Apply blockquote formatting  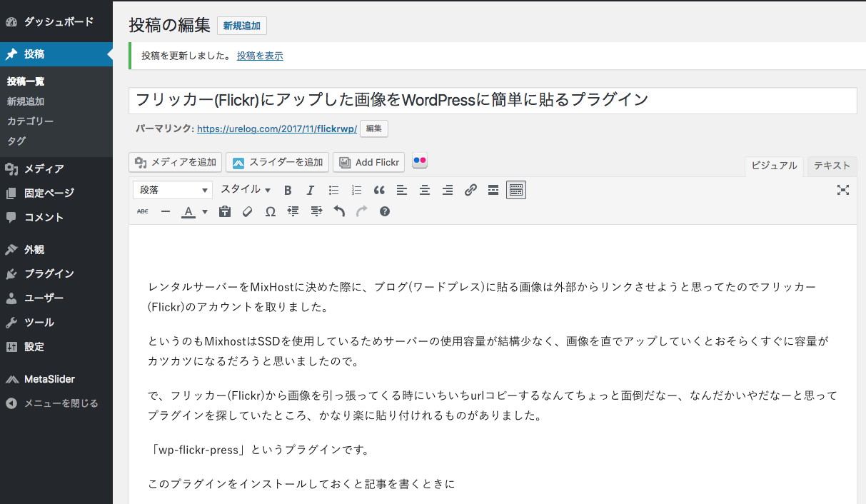tap(379, 190)
